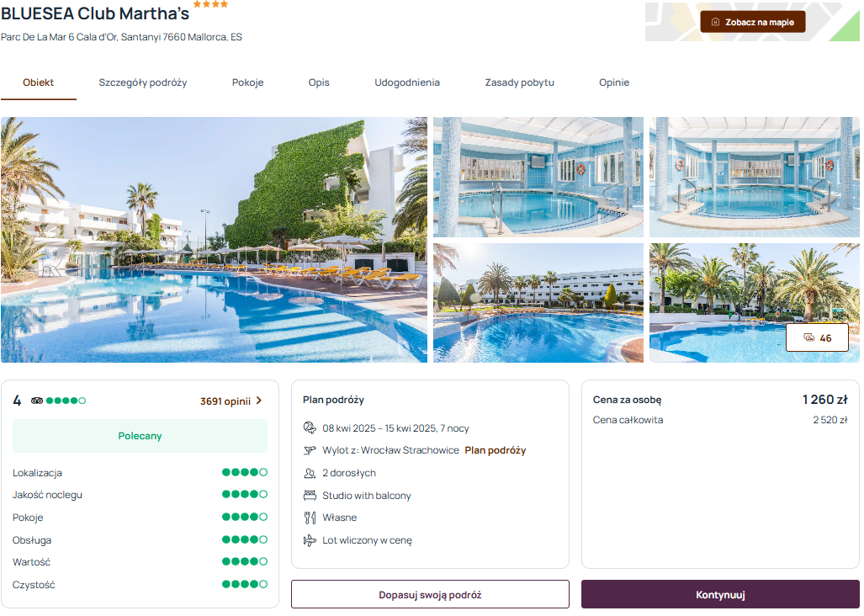This screenshot has height=616, width=864.
Task: Go to the Opinie tab
Action: click(616, 82)
